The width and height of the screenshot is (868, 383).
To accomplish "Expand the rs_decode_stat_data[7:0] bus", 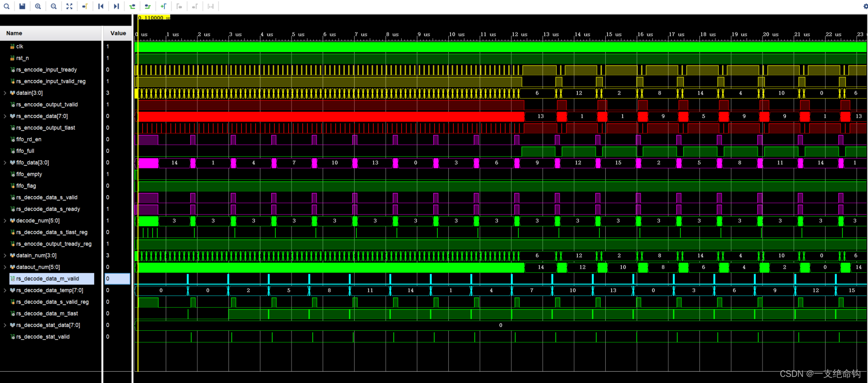I will point(5,325).
